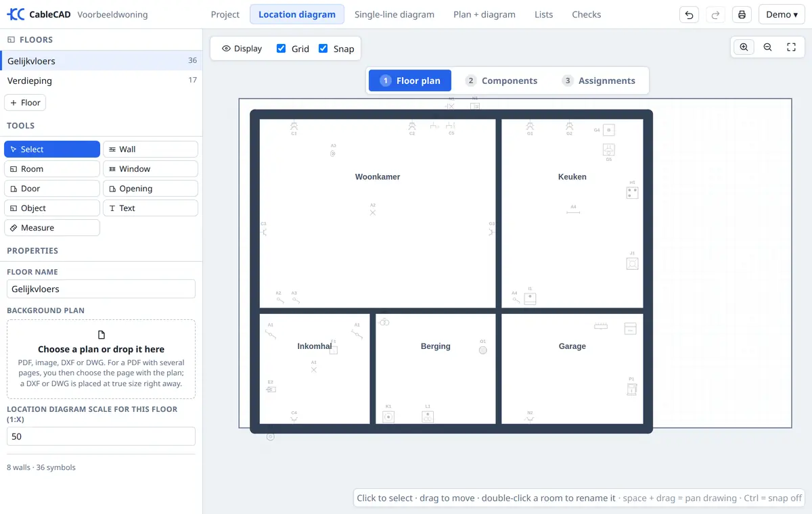Open the Display visibility options
Image resolution: width=812 pixels, height=514 pixels.
(x=242, y=49)
